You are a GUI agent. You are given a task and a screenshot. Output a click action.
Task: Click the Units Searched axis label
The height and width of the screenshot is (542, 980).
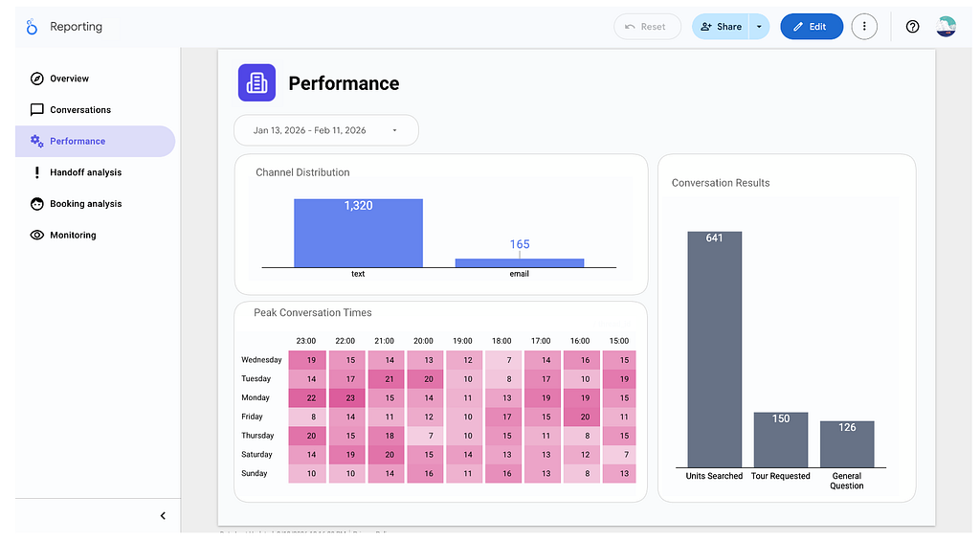(x=714, y=476)
